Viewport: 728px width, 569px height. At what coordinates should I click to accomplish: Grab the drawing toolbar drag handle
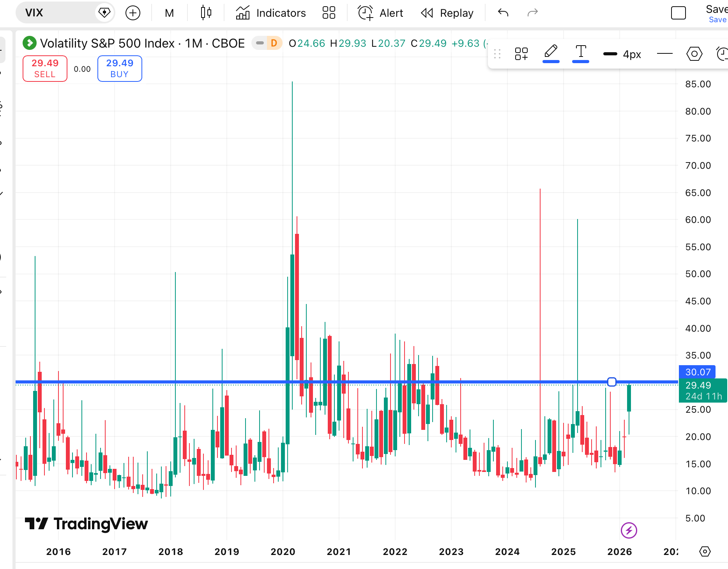click(x=497, y=54)
